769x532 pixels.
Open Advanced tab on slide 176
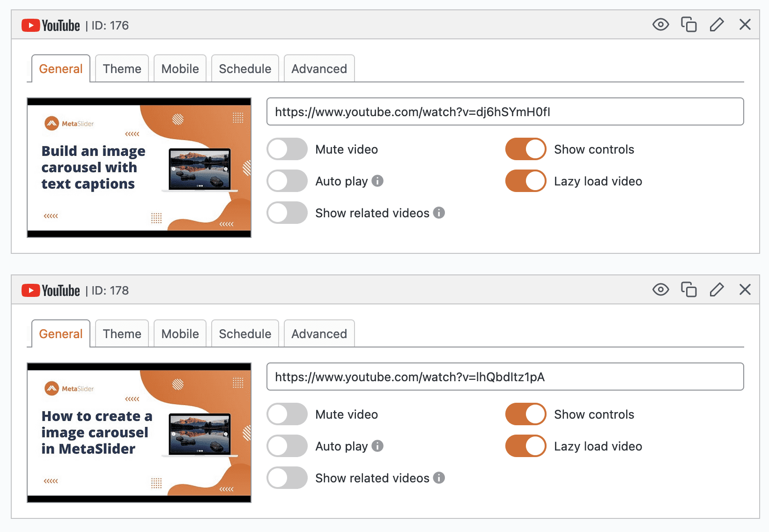pos(319,69)
